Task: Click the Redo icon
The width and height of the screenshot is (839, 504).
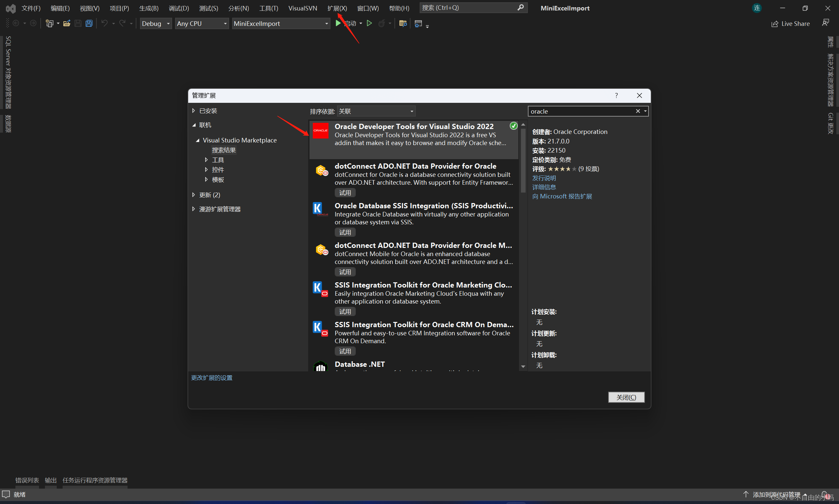Action: pos(122,23)
